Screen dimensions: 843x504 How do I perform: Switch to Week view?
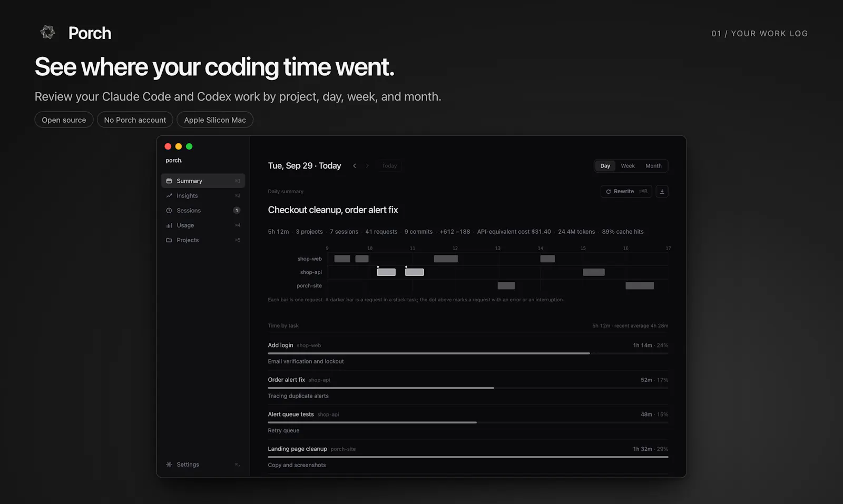tap(628, 166)
